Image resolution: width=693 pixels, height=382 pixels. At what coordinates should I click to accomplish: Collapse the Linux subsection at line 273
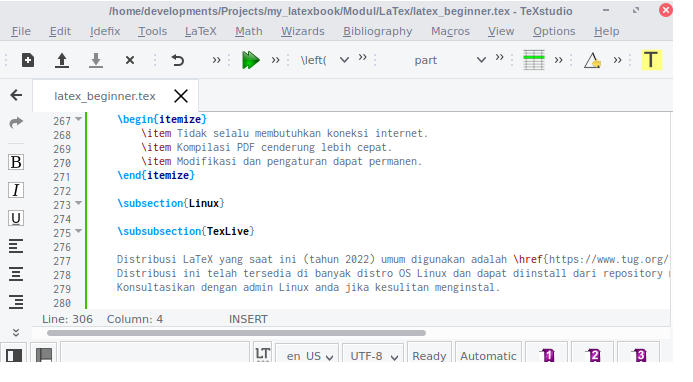[x=79, y=203]
